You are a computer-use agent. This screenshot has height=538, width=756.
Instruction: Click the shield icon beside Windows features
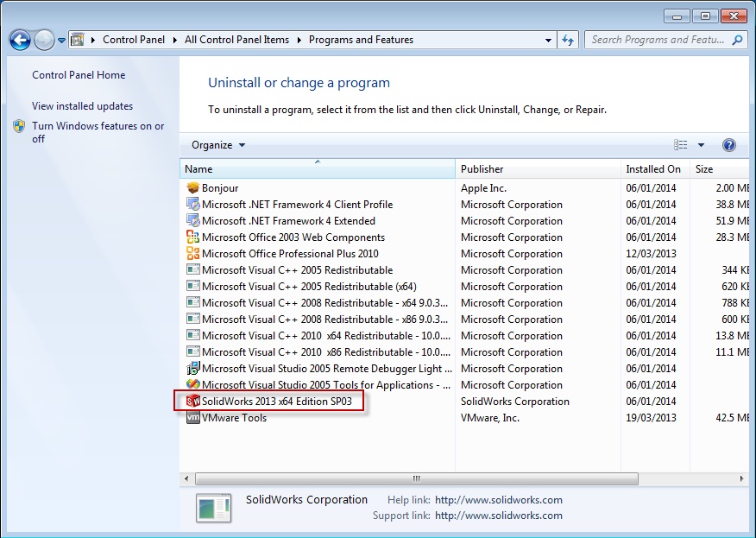click(19, 126)
